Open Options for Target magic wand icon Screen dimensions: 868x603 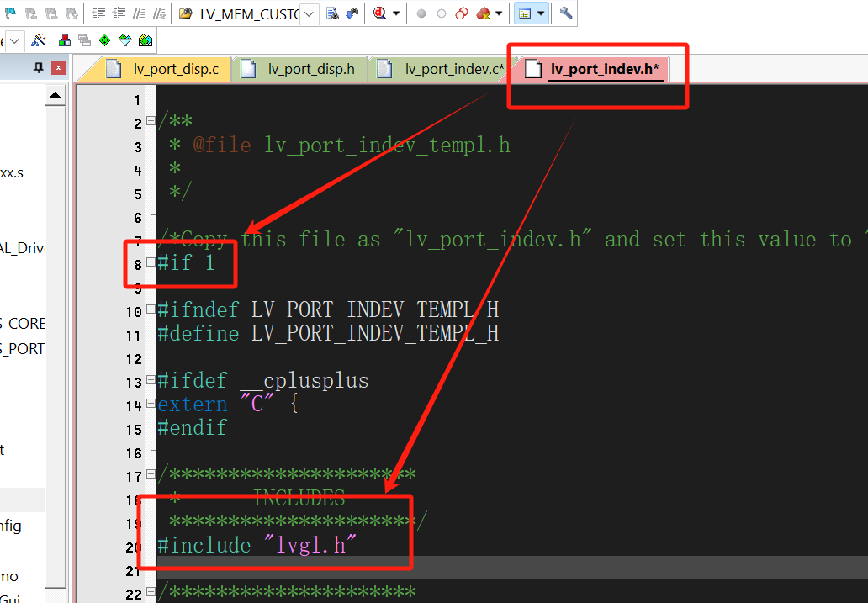[38, 40]
